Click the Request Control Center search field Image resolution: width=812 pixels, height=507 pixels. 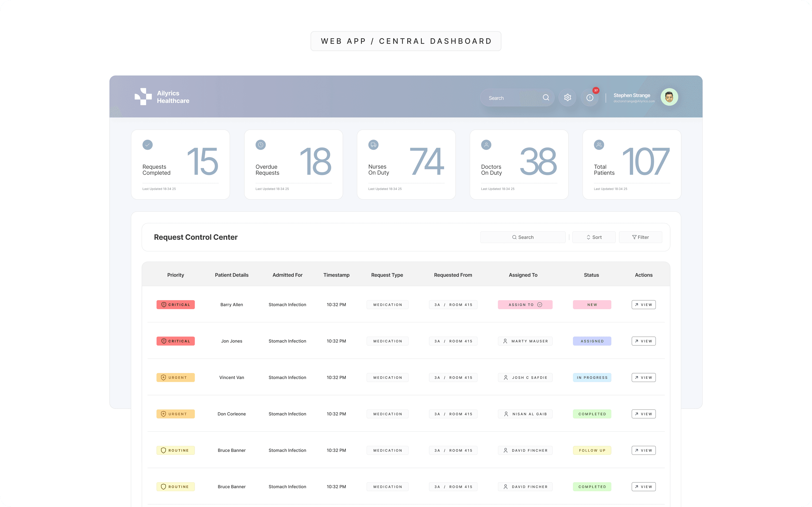[523, 237]
